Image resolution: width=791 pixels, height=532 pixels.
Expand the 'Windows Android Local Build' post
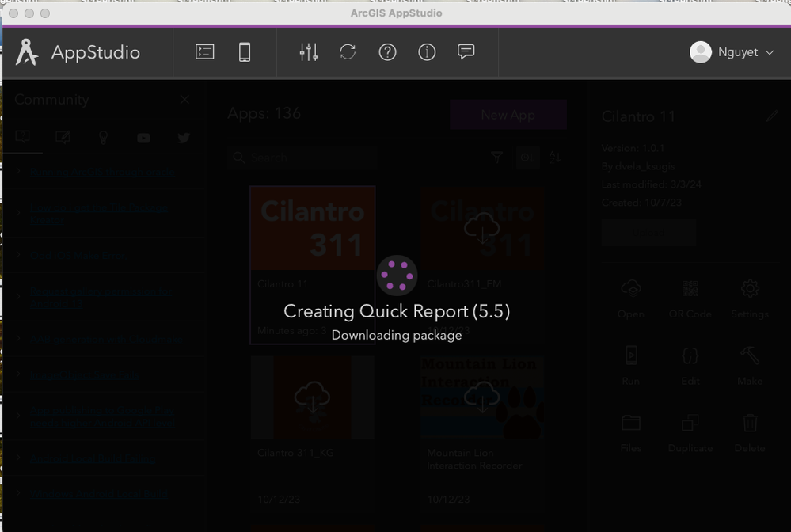click(18, 493)
